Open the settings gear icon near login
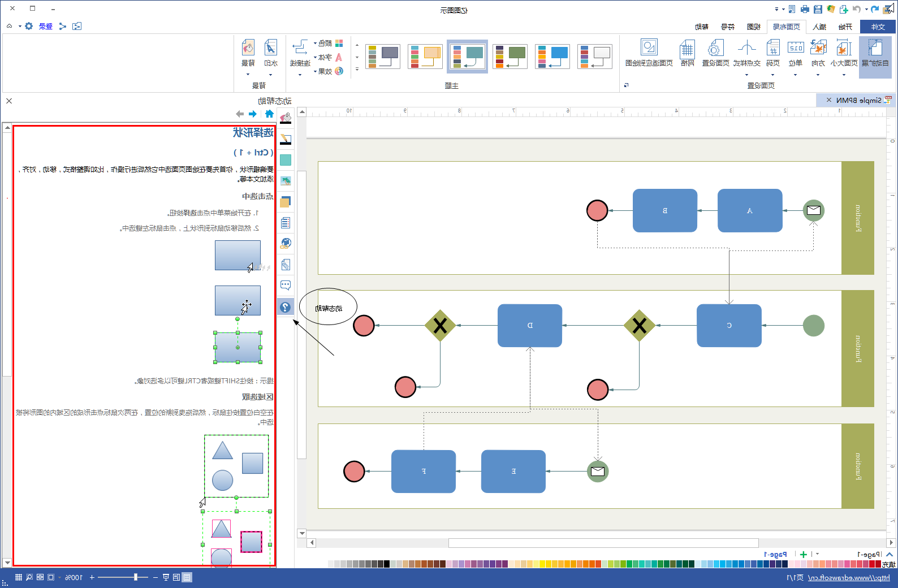The height and width of the screenshot is (588, 898). tap(29, 26)
